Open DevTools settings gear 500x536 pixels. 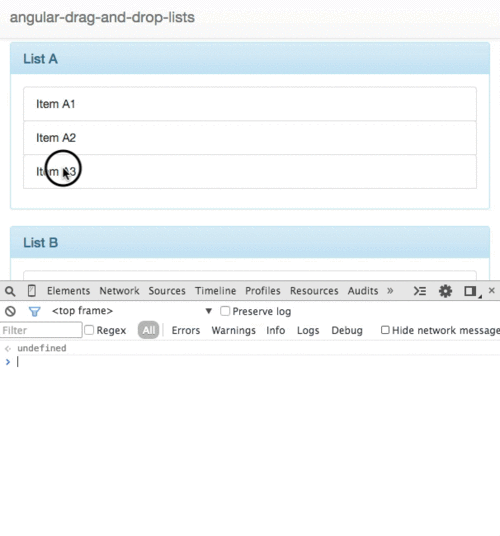point(445,291)
